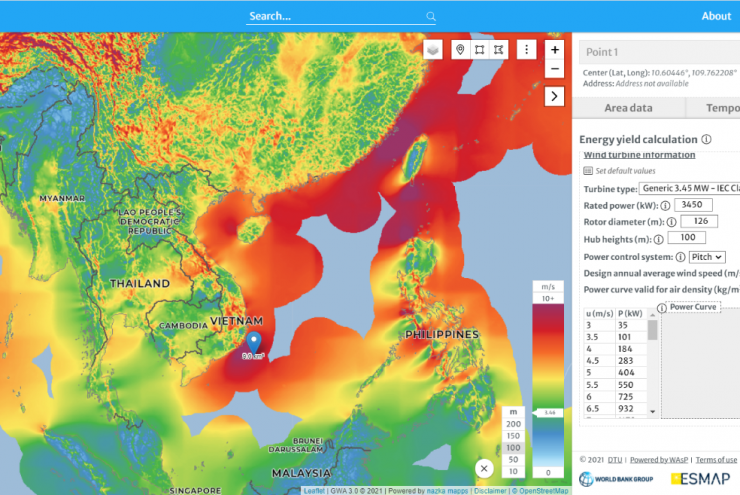The width and height of the screenshot is (740, 495).
Task: Select the point marker tool
Action: pos(460,49)
